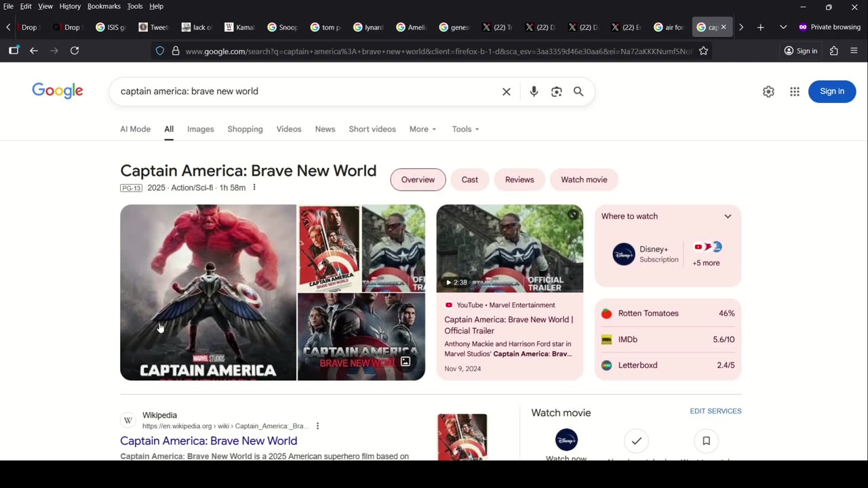Expand the More search filters dropdown
This screenshot has width=868, height=488.
tap(422, 129)
